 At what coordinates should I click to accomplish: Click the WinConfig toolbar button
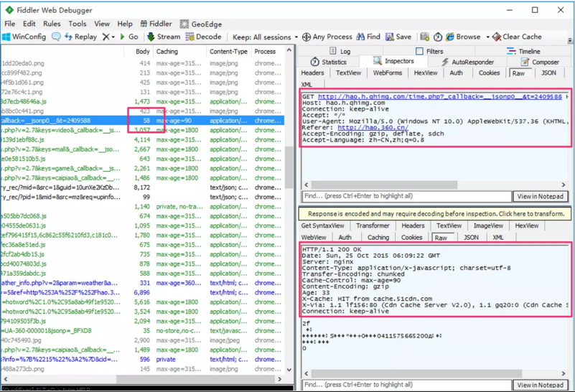(x=24, y=37)
